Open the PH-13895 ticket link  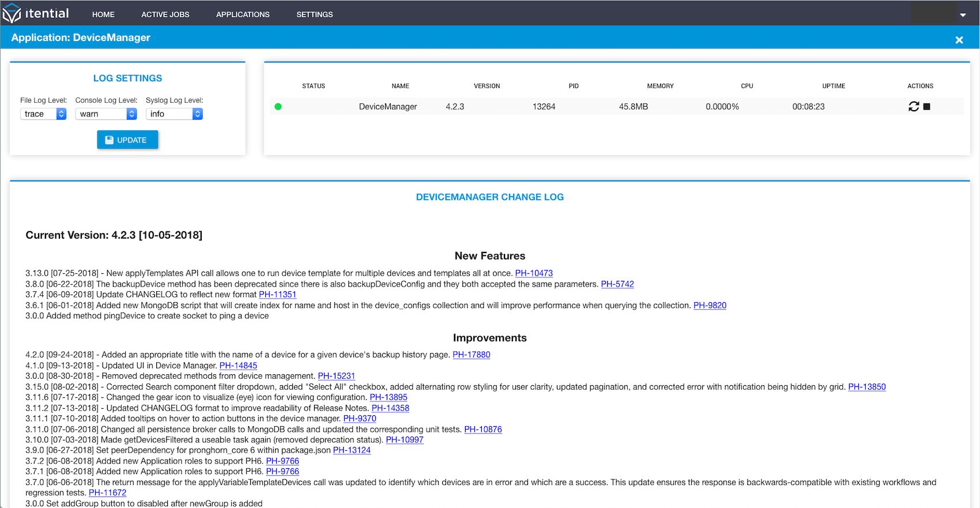click(389, 397)
